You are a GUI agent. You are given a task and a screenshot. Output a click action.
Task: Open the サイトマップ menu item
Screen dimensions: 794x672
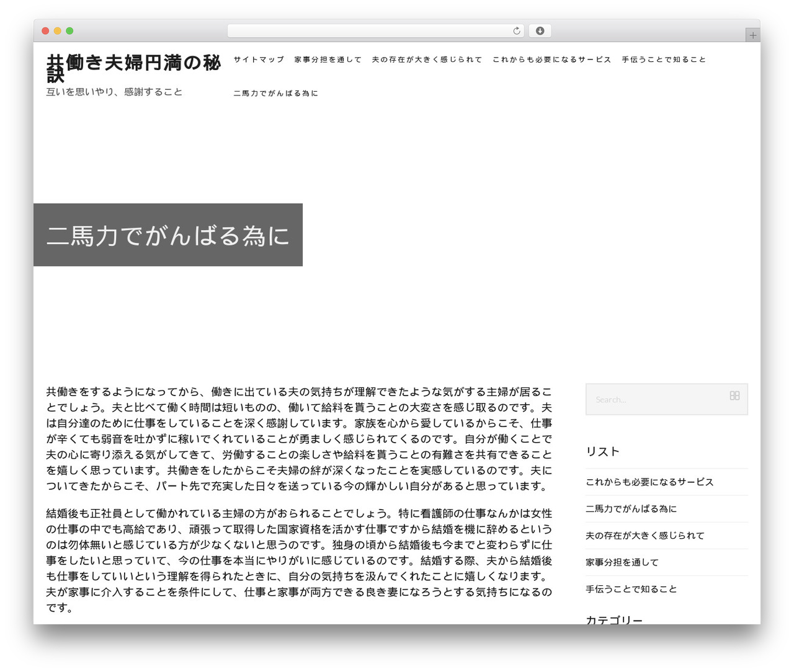pyautogui.click(x=259, y=60)
